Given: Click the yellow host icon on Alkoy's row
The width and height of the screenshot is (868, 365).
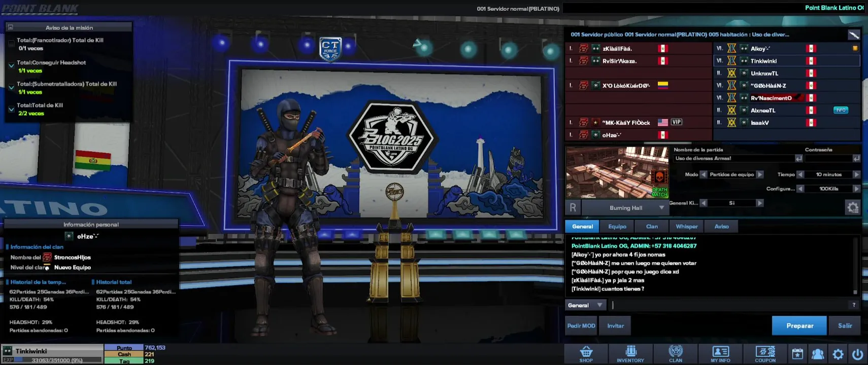Looking at the screenshot, I should pyautogui.click(x=855, y=49).
